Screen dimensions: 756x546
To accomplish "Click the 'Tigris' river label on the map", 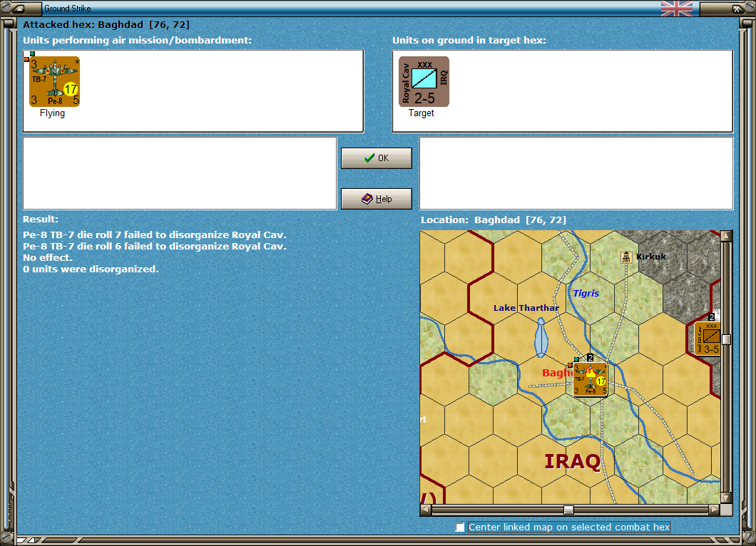I will point(586,293).
